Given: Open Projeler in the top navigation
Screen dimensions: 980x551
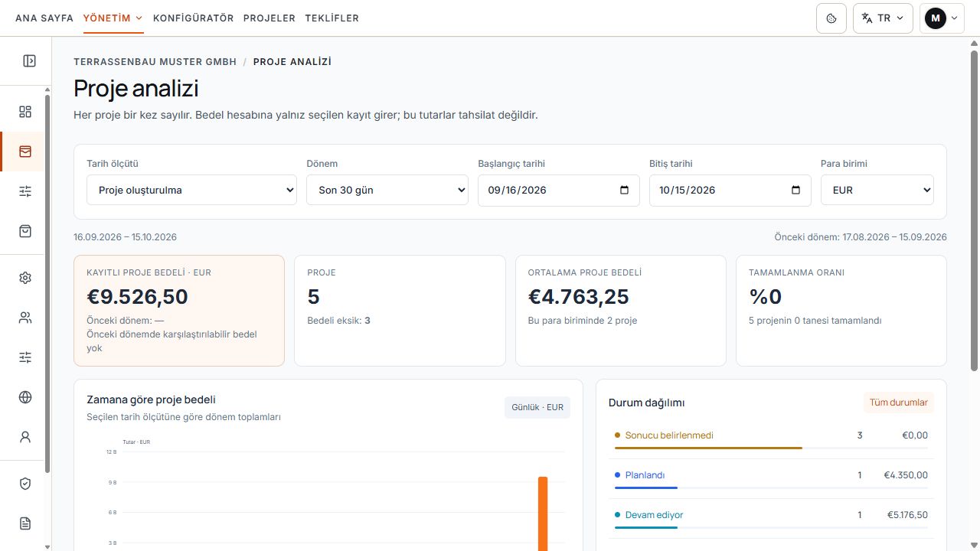Looking at the screenshot, I should click(269, 18).
